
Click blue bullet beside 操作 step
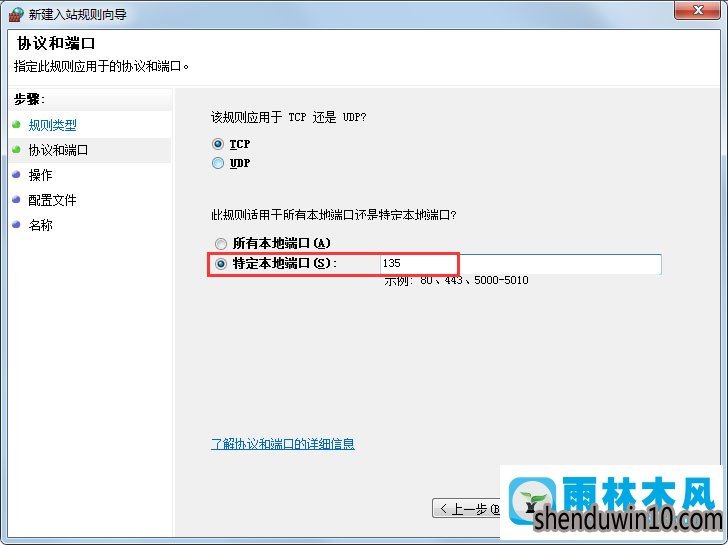click(16, 175)
